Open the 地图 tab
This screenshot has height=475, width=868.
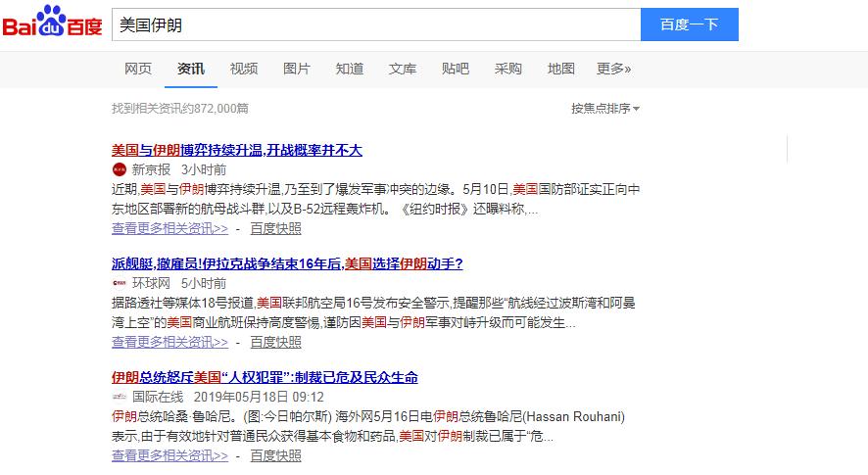point(560,69)
